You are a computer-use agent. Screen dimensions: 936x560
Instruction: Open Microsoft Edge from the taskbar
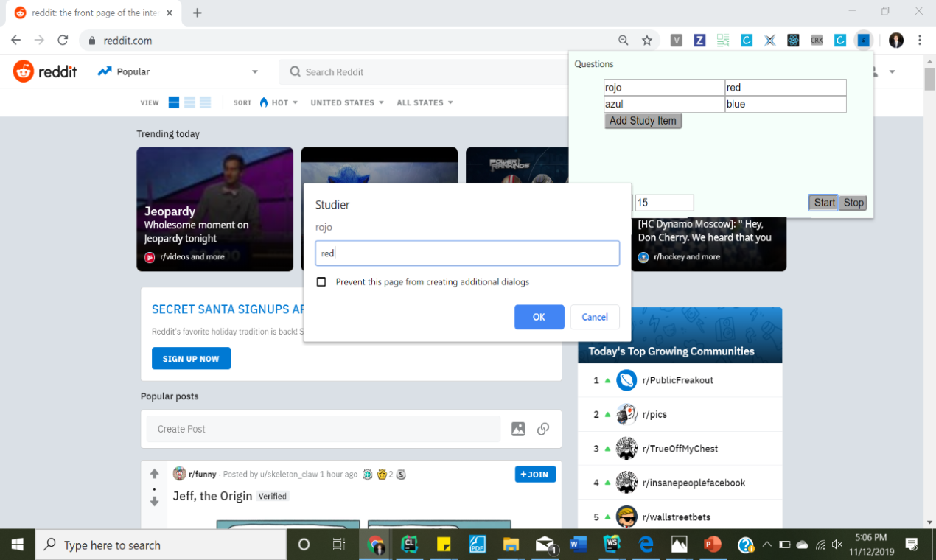646,545
